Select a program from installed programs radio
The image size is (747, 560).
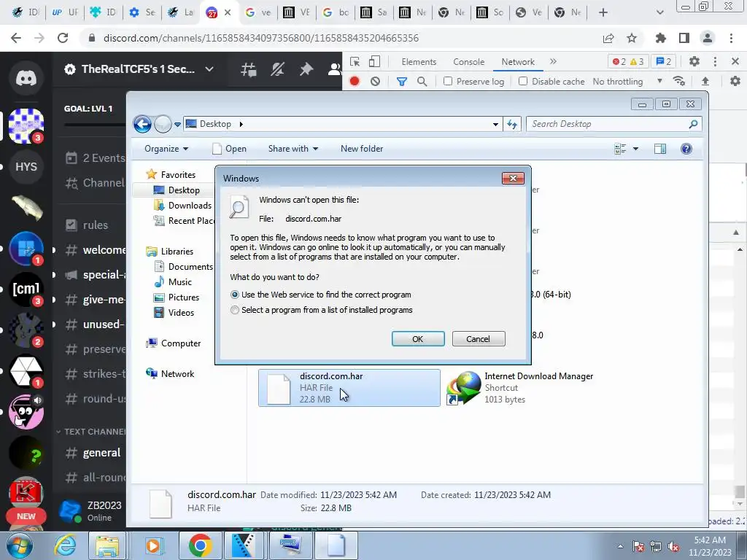coord(235,310)
